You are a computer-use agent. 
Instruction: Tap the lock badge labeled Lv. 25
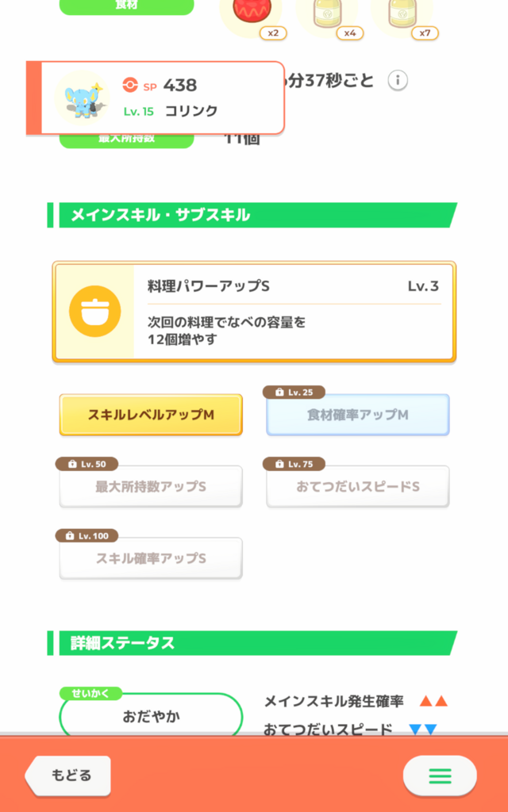click(x=294, y=392)
